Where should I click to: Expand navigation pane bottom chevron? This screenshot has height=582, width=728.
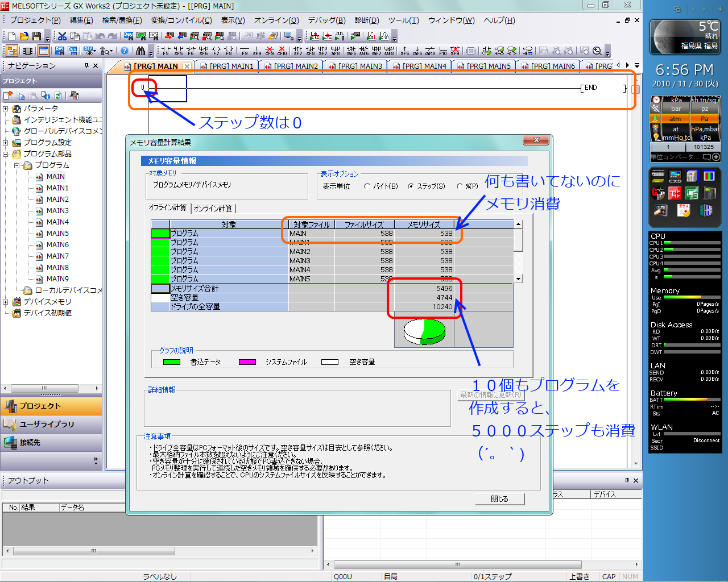pos(96,460)
